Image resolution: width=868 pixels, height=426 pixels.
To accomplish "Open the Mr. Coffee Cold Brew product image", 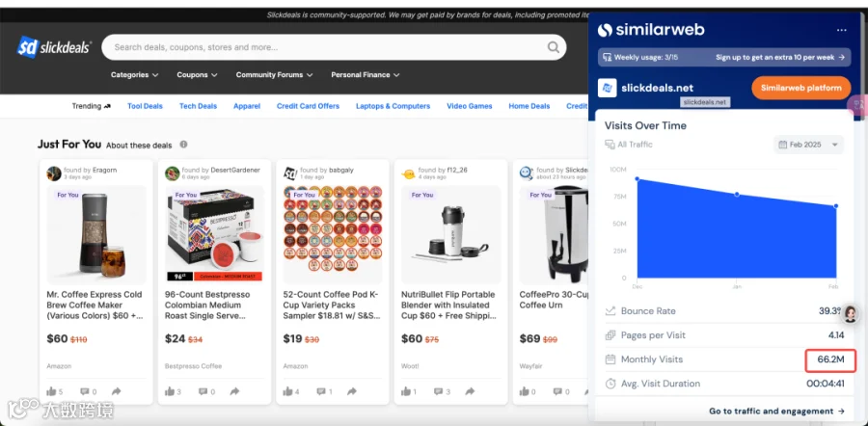I will point(96,234).
